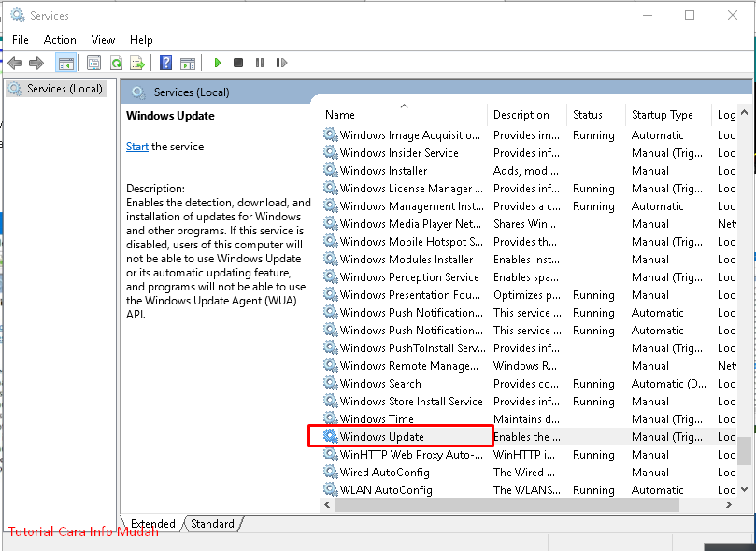This screenshot has height=551, width=756.
Task: Open the File menu
Action: (21, 40)
